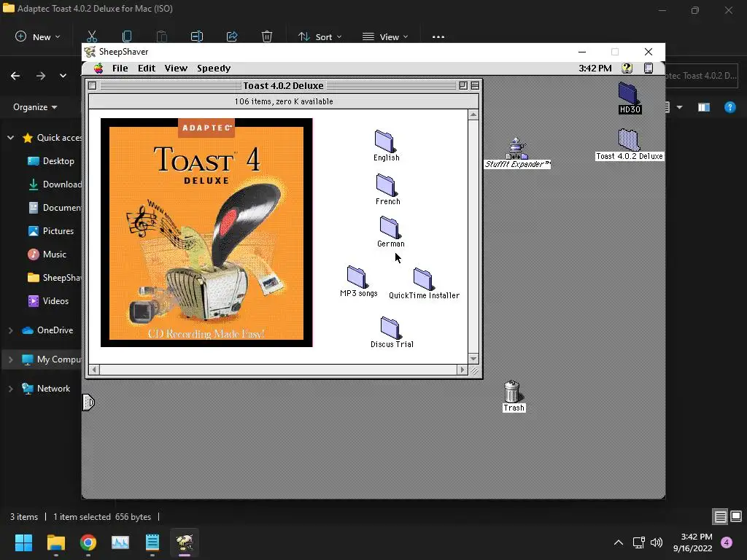Open Music in Explorer sidebar
Image resolution: width=747 pixels, height=560 pixels.
(x=47, y=254)
